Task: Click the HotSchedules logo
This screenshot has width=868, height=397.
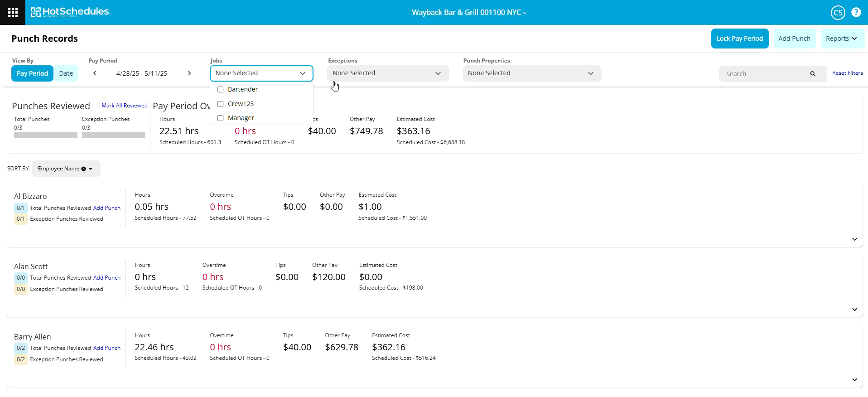Action: [70, 12]
